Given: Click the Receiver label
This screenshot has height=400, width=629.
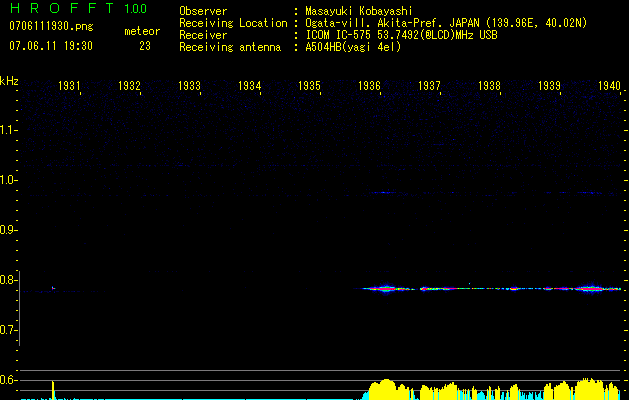Looking at the screenshot, I should coord(203,35).
